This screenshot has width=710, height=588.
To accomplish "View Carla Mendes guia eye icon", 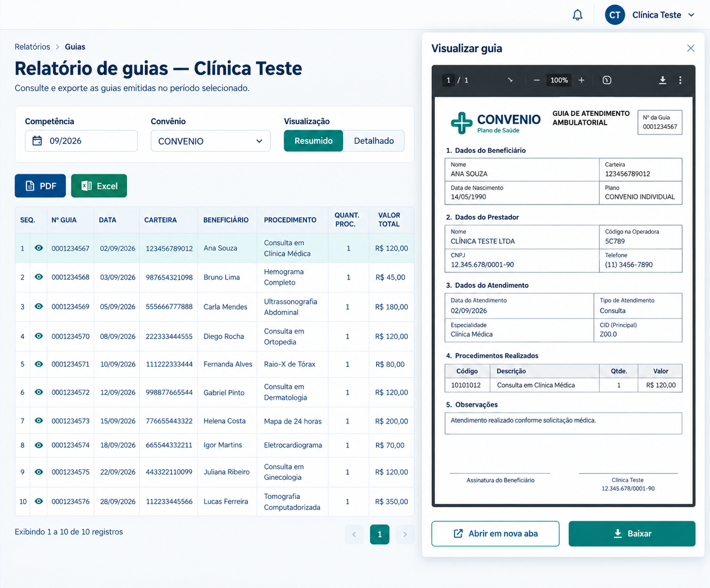I will [39, 306].
